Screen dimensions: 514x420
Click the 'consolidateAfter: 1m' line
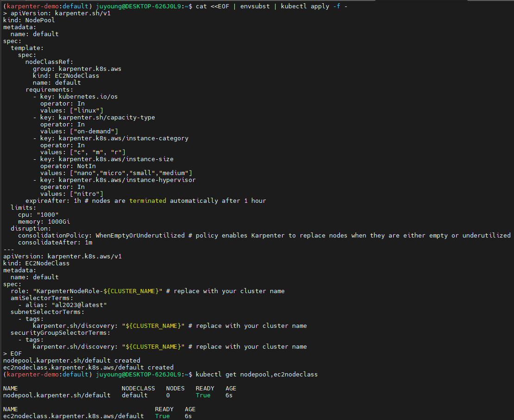[55, 243]
